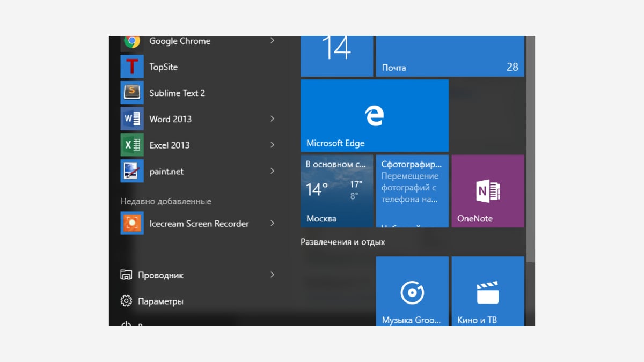Viewport: 644px width, 362px height.
Task: Launch Sublime Text 2 icon
Action: [132, 93]
